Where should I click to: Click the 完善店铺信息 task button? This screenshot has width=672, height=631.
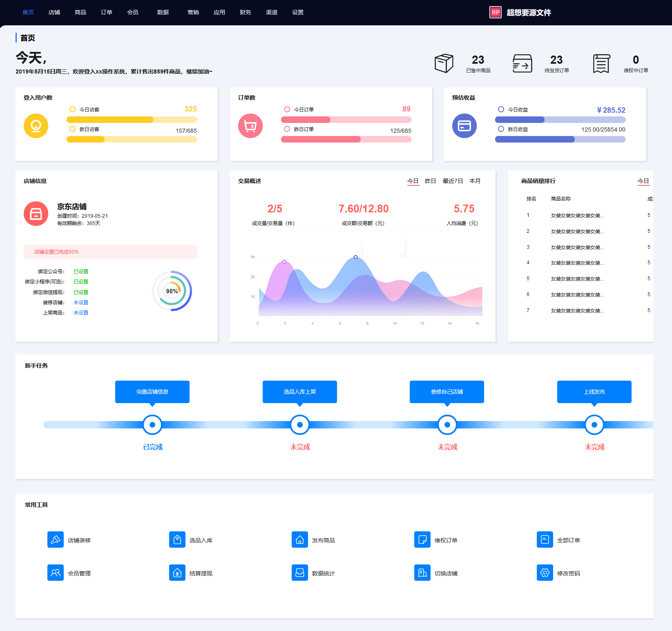152,392
